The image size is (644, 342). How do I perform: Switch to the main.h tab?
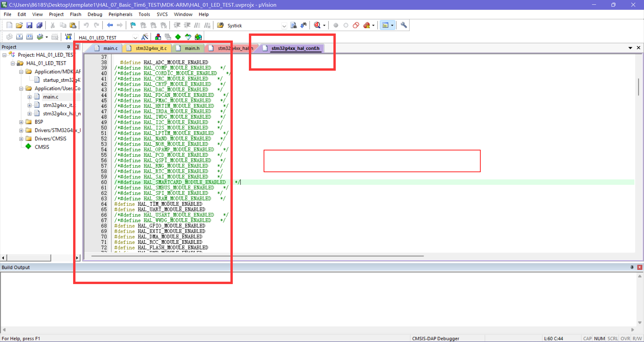pyautogui.click(x=189, y=48)
